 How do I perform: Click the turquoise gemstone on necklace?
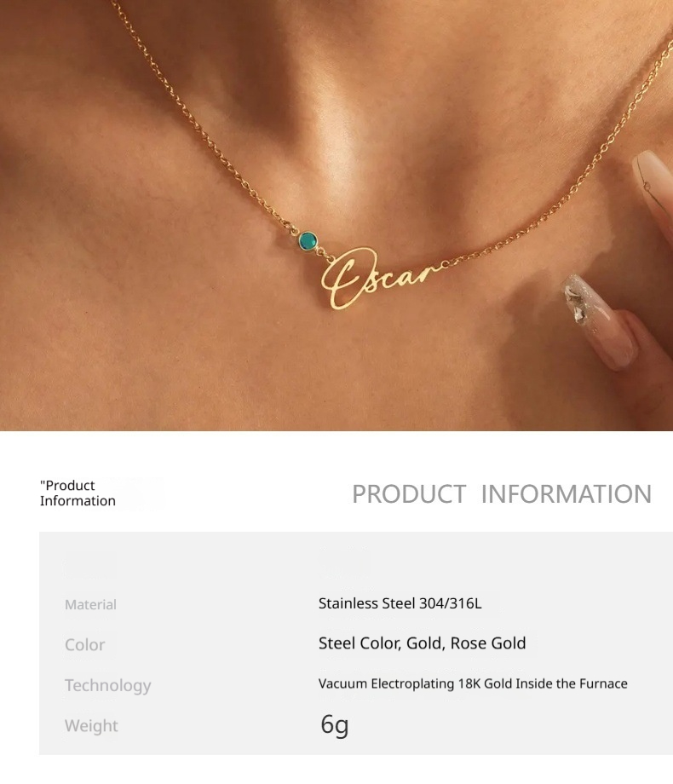(308, 241)
